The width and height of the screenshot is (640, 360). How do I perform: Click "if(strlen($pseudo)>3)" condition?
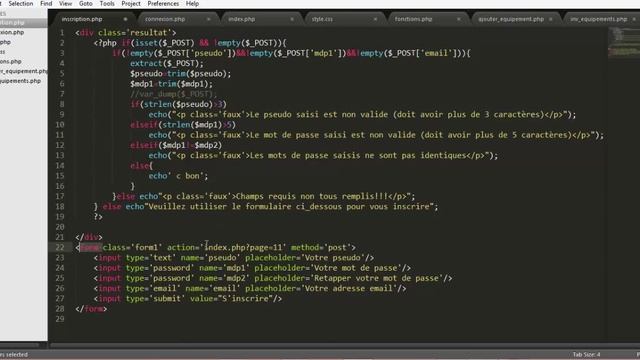(x=178, y=104)
